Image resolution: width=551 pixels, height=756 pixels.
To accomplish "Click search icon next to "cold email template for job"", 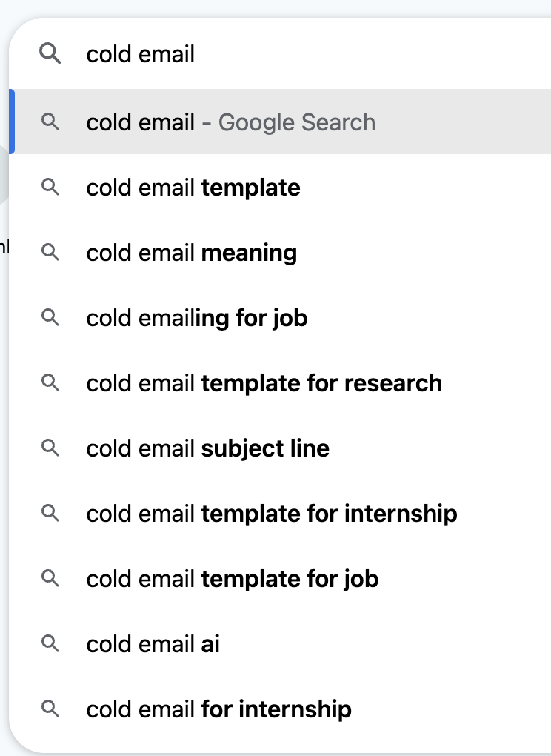I will pos(50,579).
